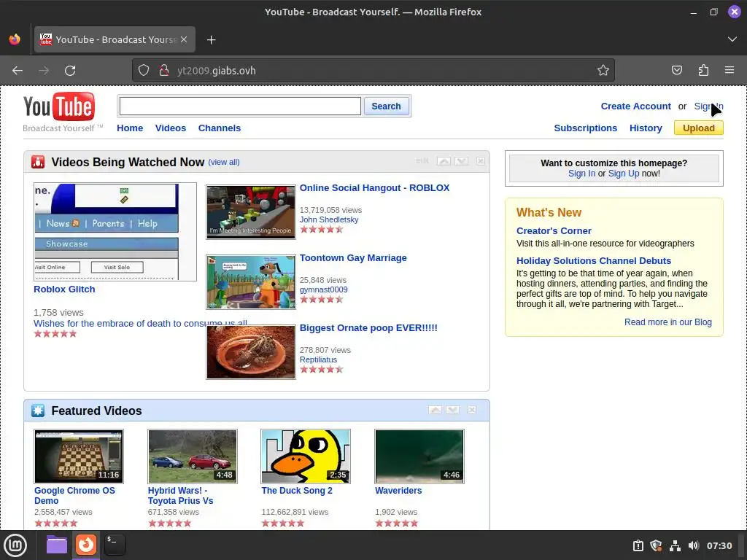Image resolution: width=747 pixels, height=560 pixels.
Task: Close the Featured Videos module
Action: click(x=472, y=410)
